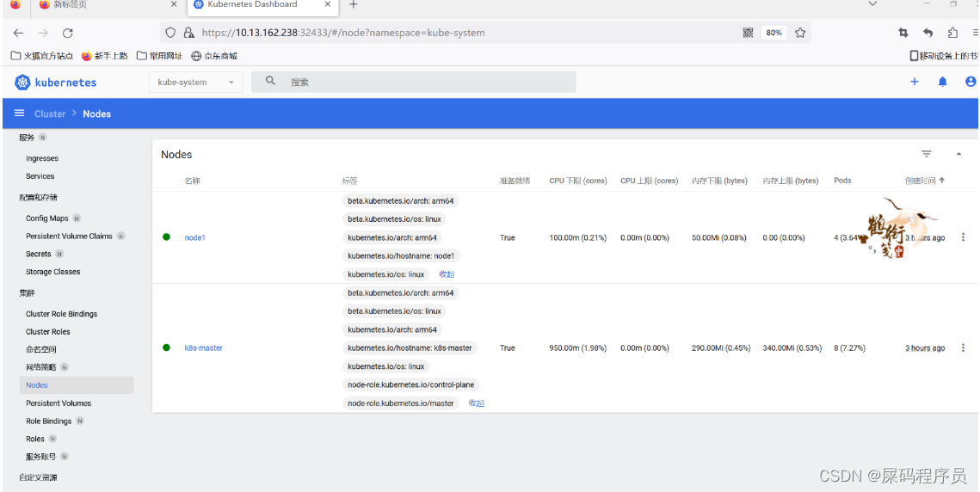
Task: Collapse the Nodes card with the caret
Action: click(958, 154)
